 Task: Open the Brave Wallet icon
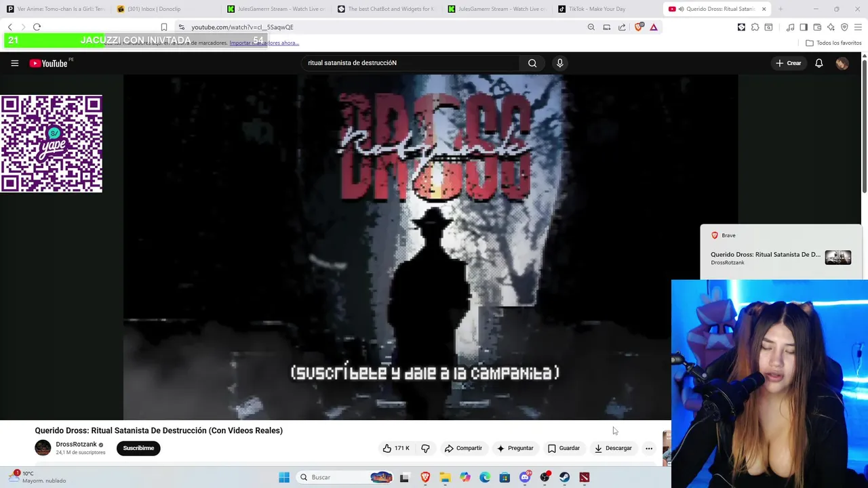click(817, 27)
